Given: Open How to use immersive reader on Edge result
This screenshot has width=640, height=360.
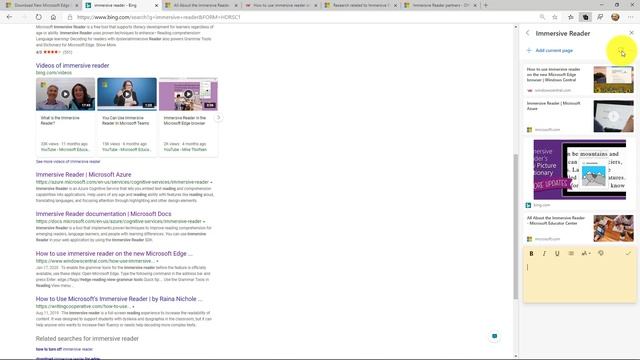Looking at the screenshot, I should tap(114, 253).
